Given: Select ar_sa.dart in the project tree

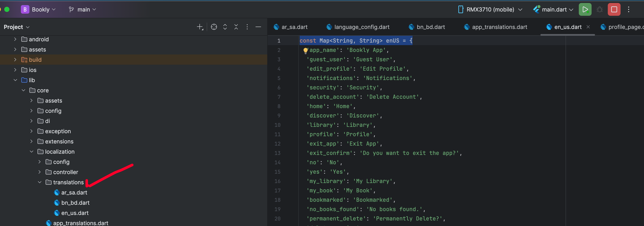Looking at the screenshot, I should (x=74, y=193).
